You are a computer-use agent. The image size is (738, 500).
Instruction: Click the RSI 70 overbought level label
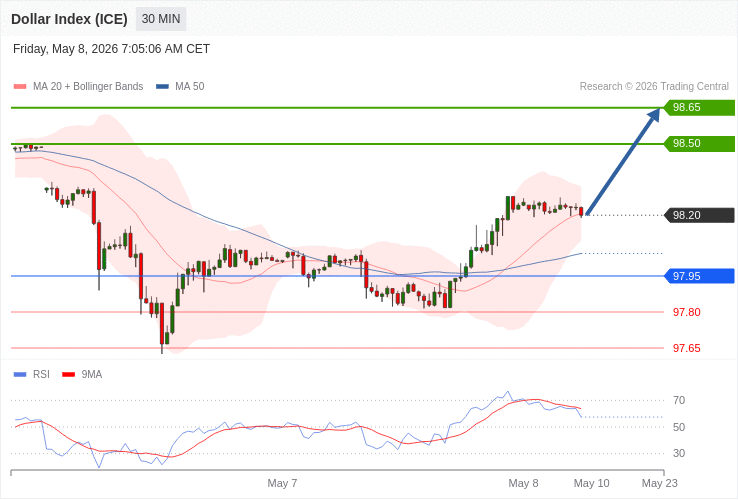coord(679,401)
